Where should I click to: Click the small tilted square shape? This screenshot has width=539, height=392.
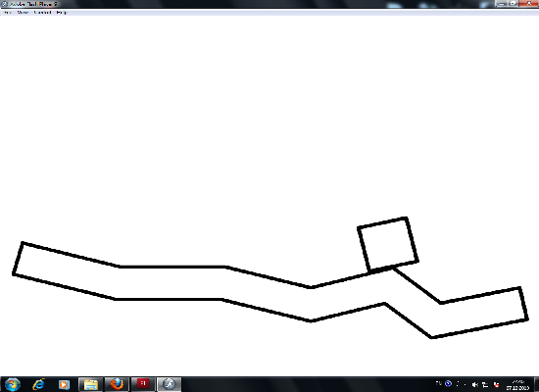point(388,244)
